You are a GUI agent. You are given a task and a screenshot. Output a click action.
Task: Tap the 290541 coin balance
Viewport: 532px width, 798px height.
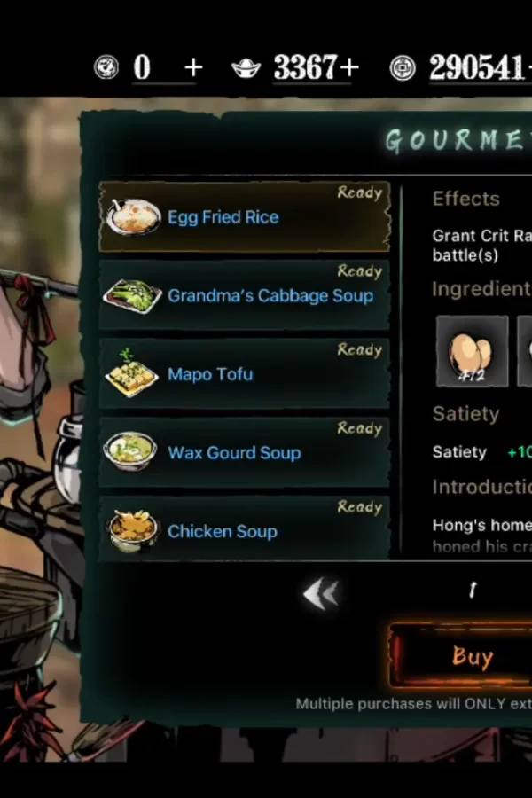click(476, 67)
